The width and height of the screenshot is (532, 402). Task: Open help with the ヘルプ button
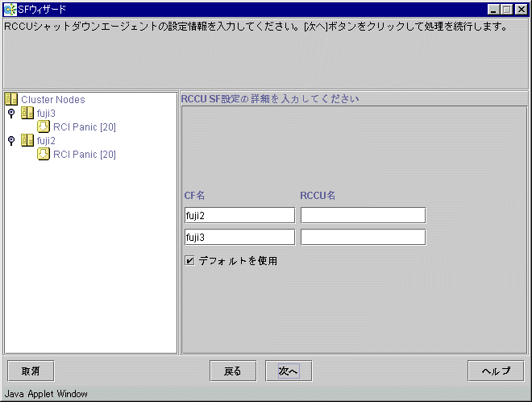(496, 371)
